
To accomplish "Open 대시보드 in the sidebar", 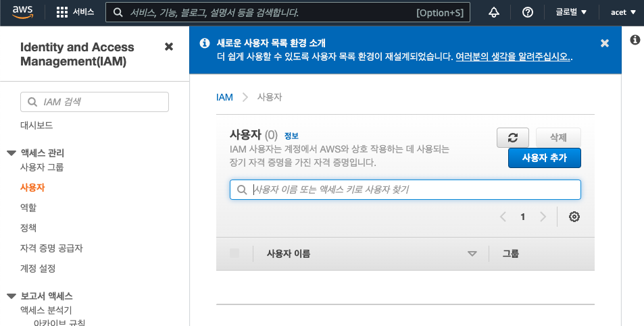I will pos(36,125).
